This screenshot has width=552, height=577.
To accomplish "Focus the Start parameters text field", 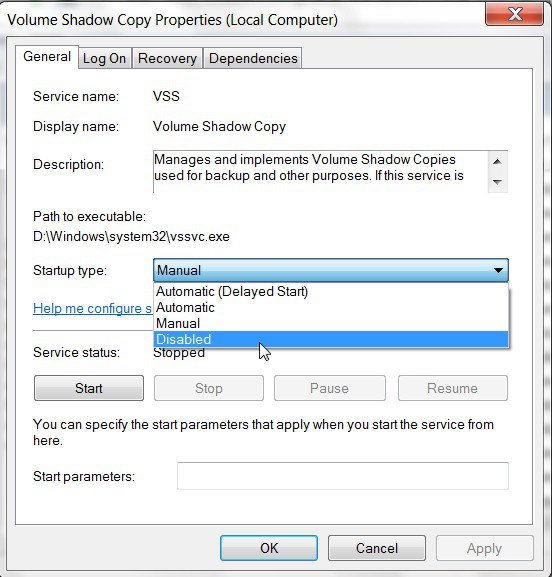I will pos(343,476).
